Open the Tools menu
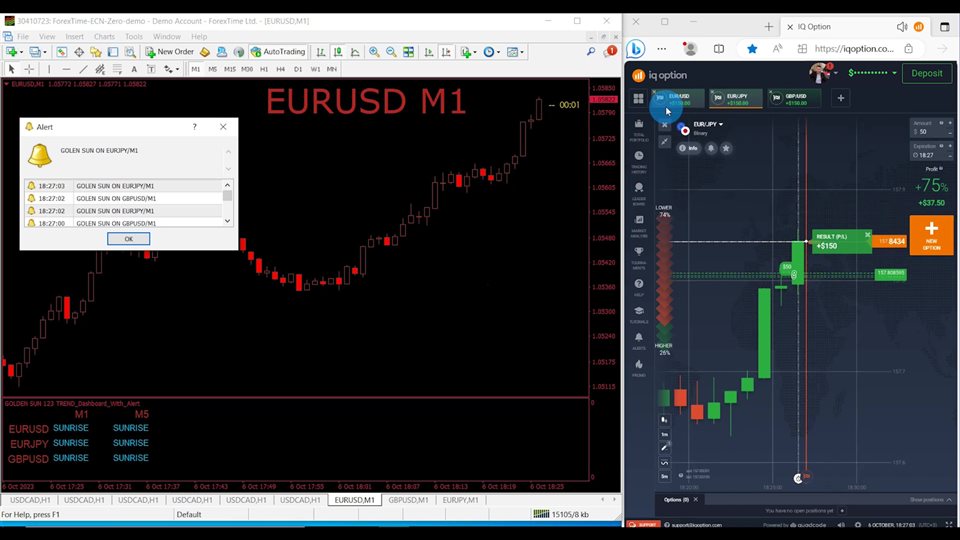Screen dimensions: 960x540 [133, 37]
